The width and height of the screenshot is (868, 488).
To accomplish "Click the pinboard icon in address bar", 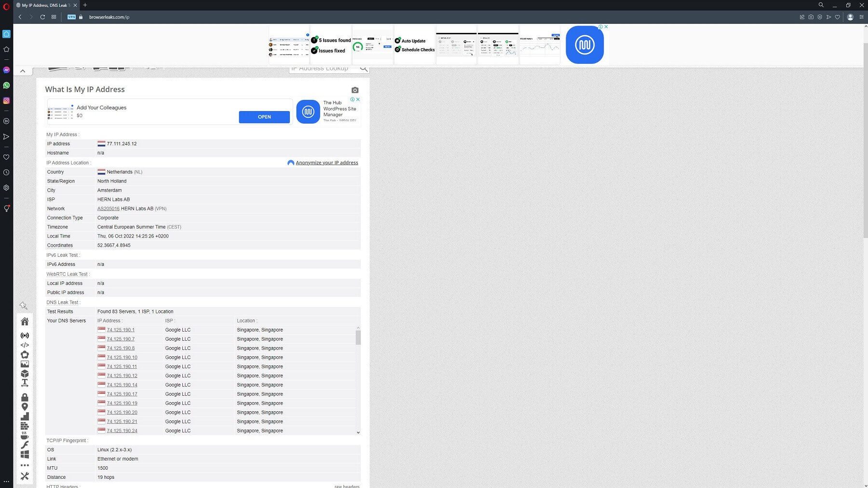I will tap(802, 17).
